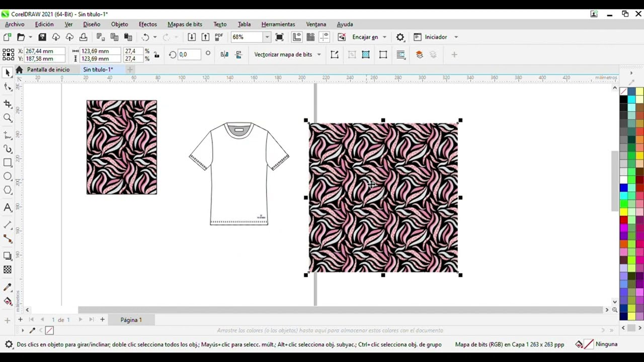Select the Polygon tool
This screenshot has width=644, height=362.
pyautogui.click(x=8, y=190)
